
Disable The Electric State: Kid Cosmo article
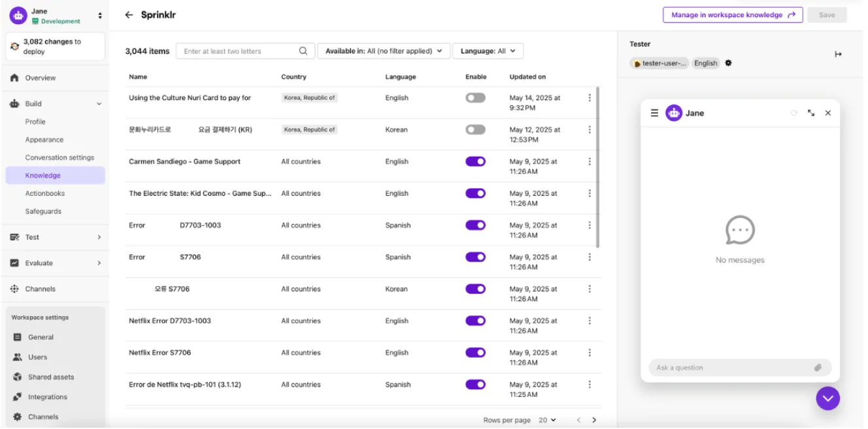click(x=475, y=193)
